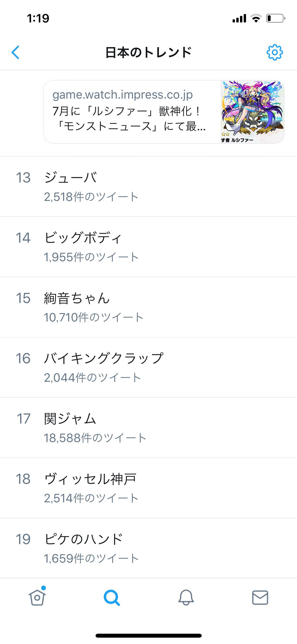Select trend 19 ピケのハンド
297x644 pixels.
(x=148, y=548)
